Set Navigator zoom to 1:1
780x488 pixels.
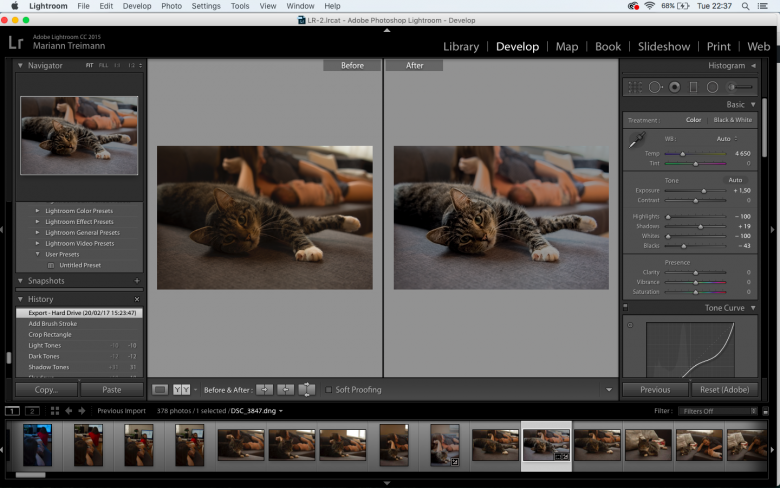[x=117, y=65]
